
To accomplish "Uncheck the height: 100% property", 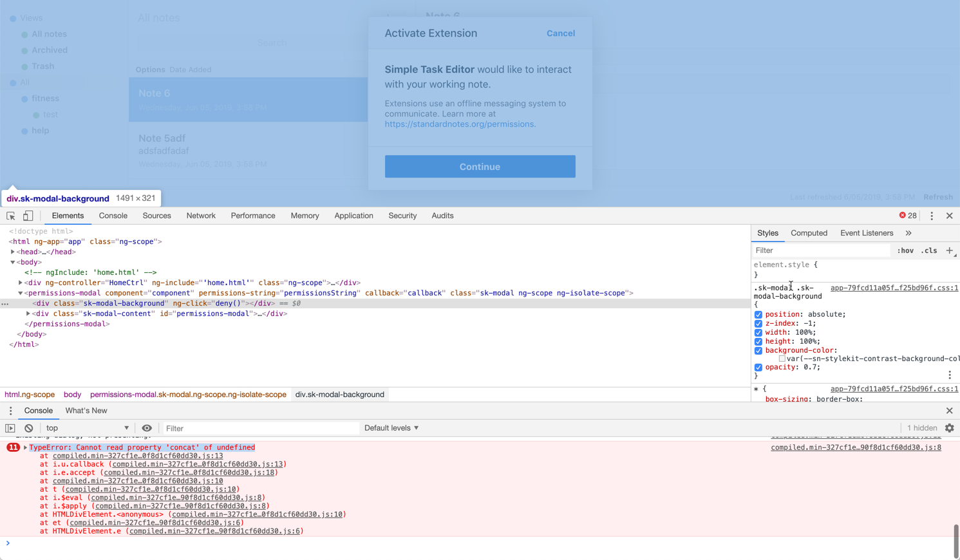I will click(758, 342).
